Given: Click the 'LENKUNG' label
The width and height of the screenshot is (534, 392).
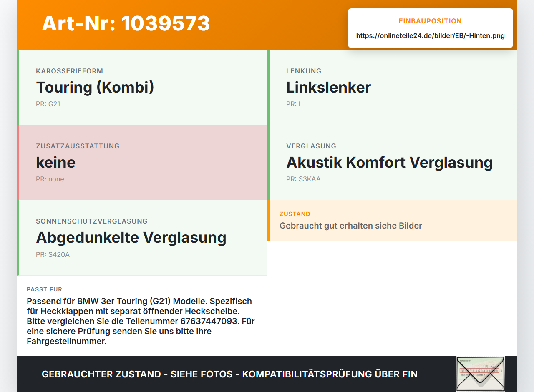Looking at the screenshot, I should coord(304,71).
